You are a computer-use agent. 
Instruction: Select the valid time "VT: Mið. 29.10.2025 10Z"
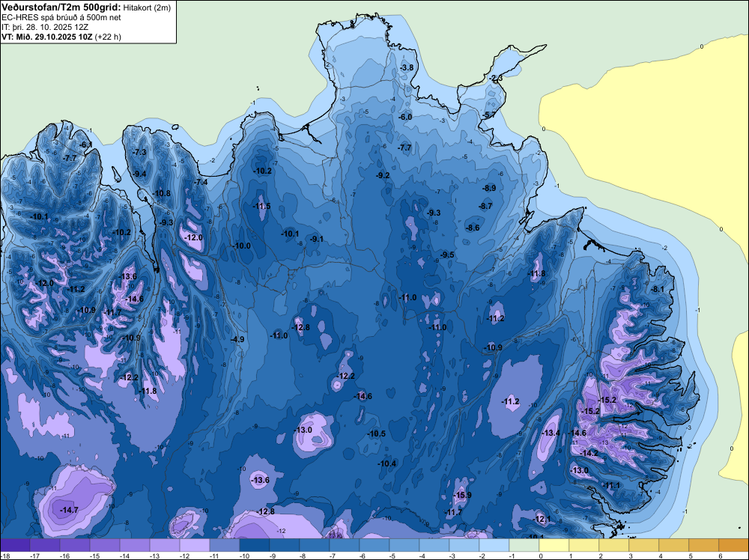(47, 37)
